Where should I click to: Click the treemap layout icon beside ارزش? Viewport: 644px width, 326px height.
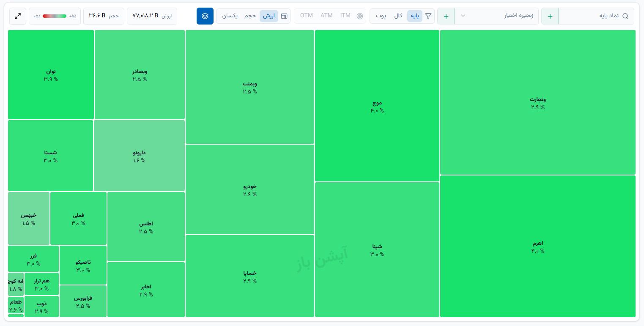pyautogui.click(x=284, y=16)
